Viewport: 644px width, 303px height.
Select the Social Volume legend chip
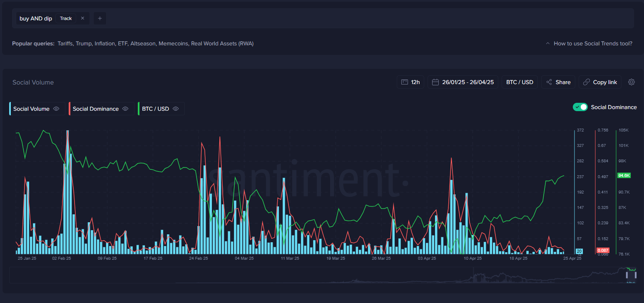(31, 109)
